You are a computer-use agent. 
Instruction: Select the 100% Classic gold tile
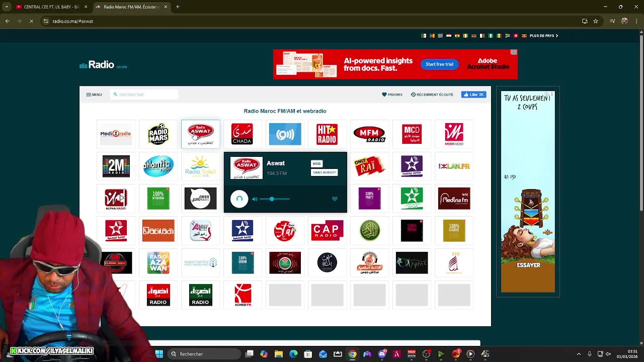(x=454, y=230)
